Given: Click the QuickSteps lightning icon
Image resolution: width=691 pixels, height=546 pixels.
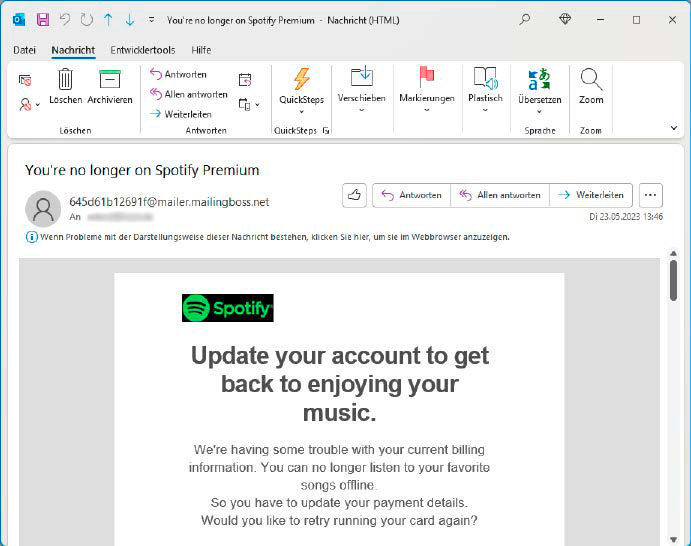Looking at the screenshot, I should pyautogui.click(x=302, y=79).
